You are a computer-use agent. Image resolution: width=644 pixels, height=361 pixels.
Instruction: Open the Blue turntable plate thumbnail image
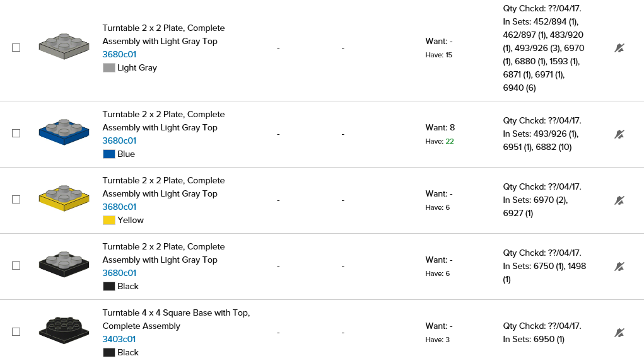click(63, 132)
